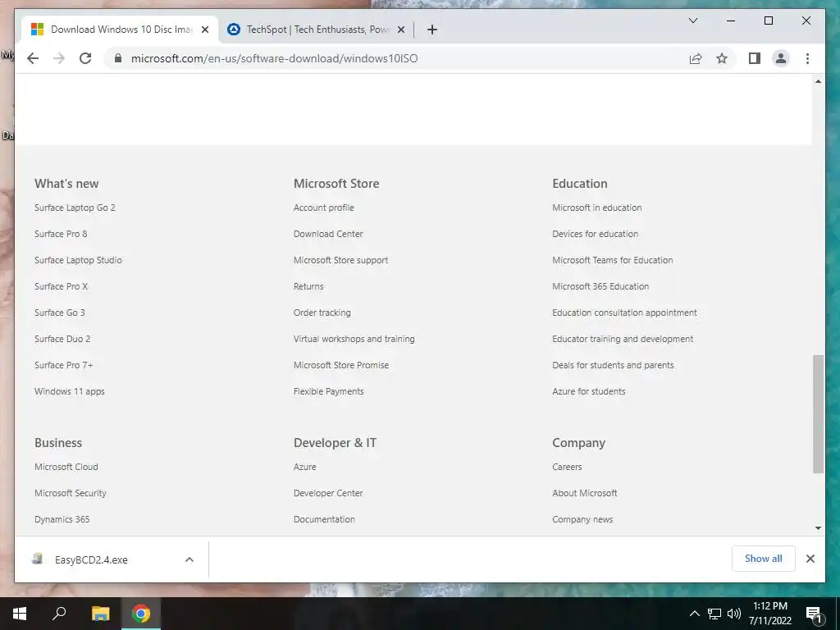The image size is (840, 630).
Task: Open the Careers link
Action: click(x=567, y=467)
